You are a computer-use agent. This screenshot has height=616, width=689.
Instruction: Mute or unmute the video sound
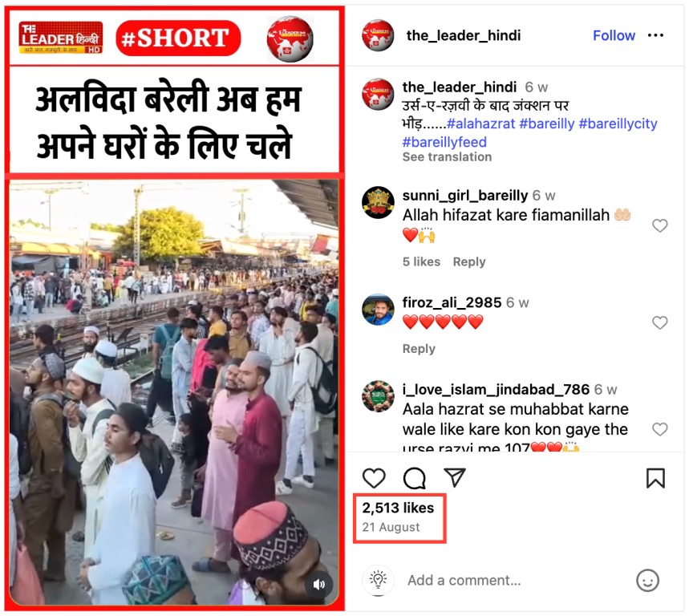pyautogui.click(x=319, y=584)
